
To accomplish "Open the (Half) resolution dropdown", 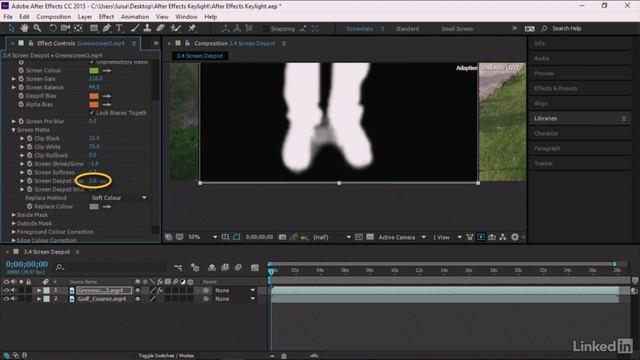I will coord(331,237).
